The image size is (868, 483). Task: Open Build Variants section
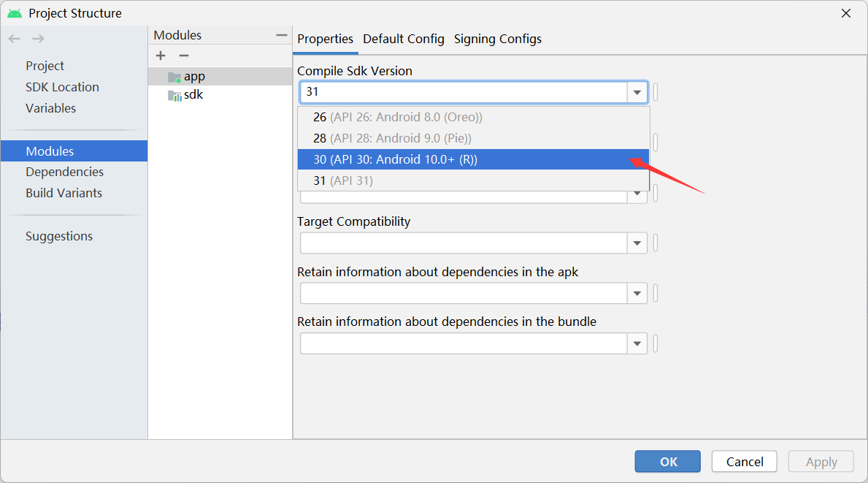[64, 193]
